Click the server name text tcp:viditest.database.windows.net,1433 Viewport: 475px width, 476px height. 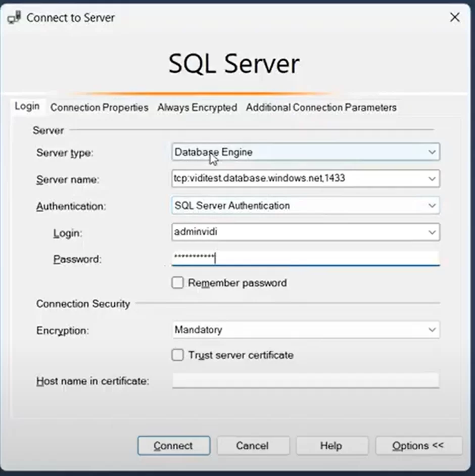[260, 178]
